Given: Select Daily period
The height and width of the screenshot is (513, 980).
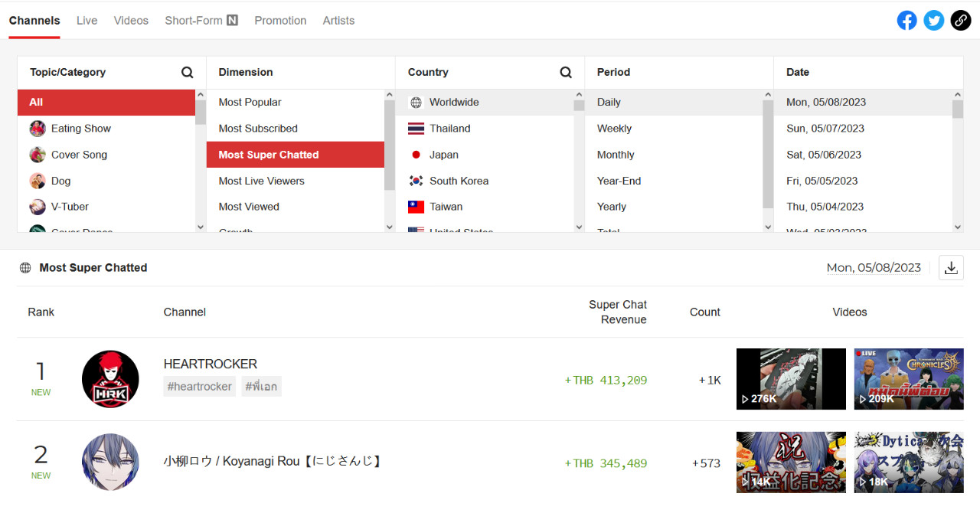Looking at the screenshot, I should click(674, 103).
